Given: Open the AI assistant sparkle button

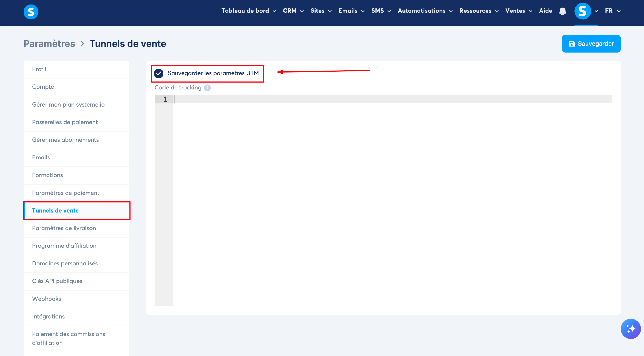Looking at the screenshot, I should (630, 329).
